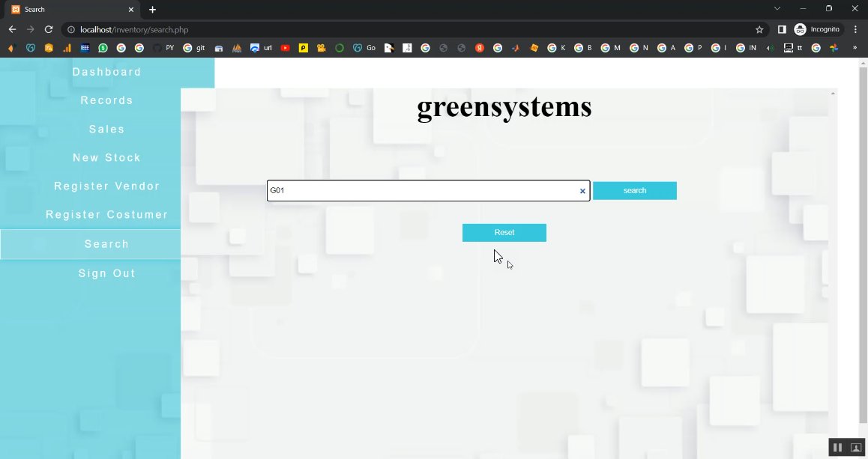Pause using the bottom-right pause control
This screenshot has width=868, height=459.
837,448
